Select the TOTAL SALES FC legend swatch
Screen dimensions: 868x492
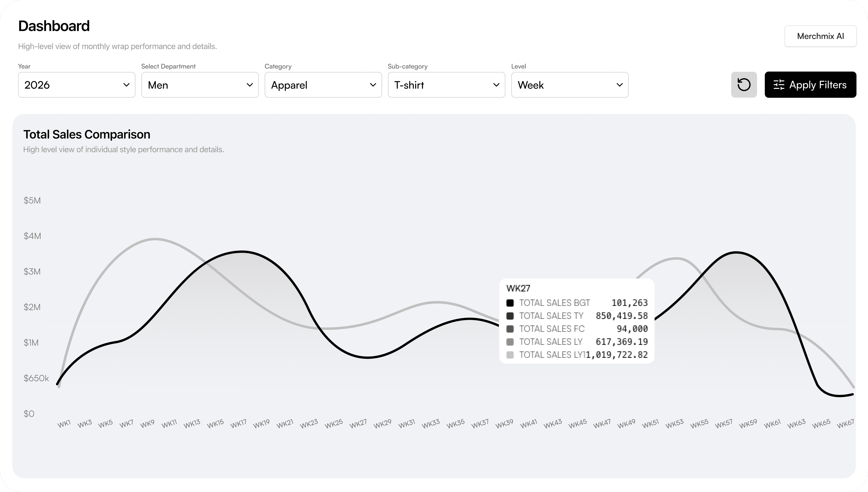[x=510, y=329]
